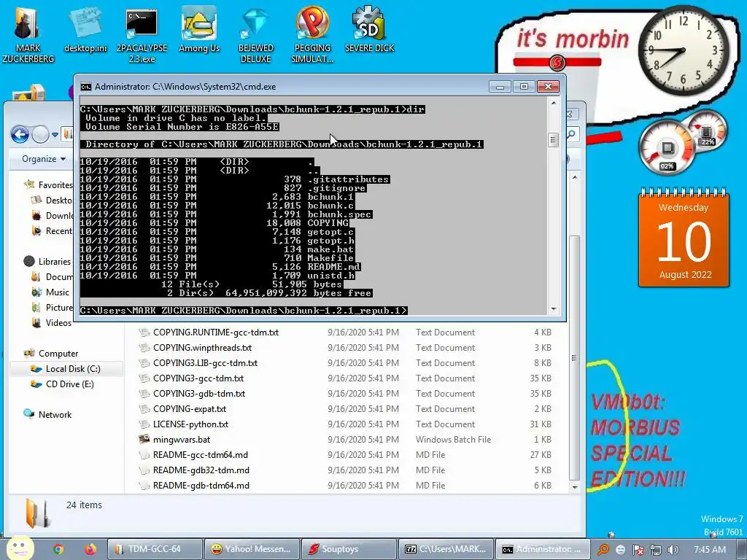Screen dimensions: 747x560
Task: Open the Start menu smiley orb
Action: (18, 548)
